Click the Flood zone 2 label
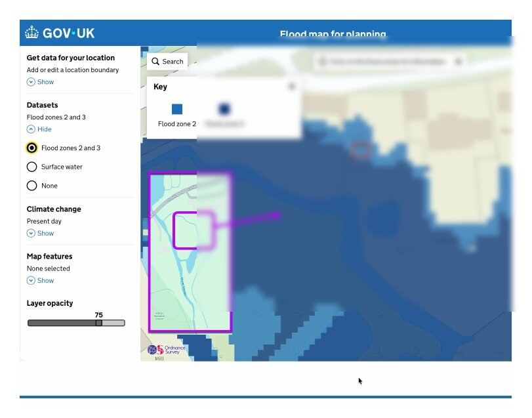Image resolution: width=532 pixels, height=418 pixels. coord(176,124)
